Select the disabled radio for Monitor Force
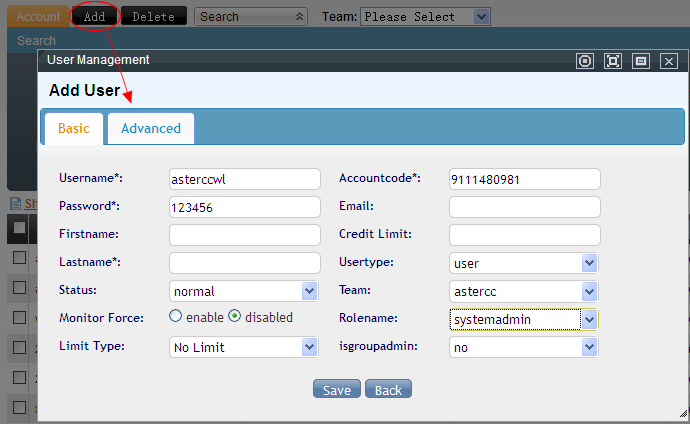Screen dimensions: 690x424 tap(235, 317)
